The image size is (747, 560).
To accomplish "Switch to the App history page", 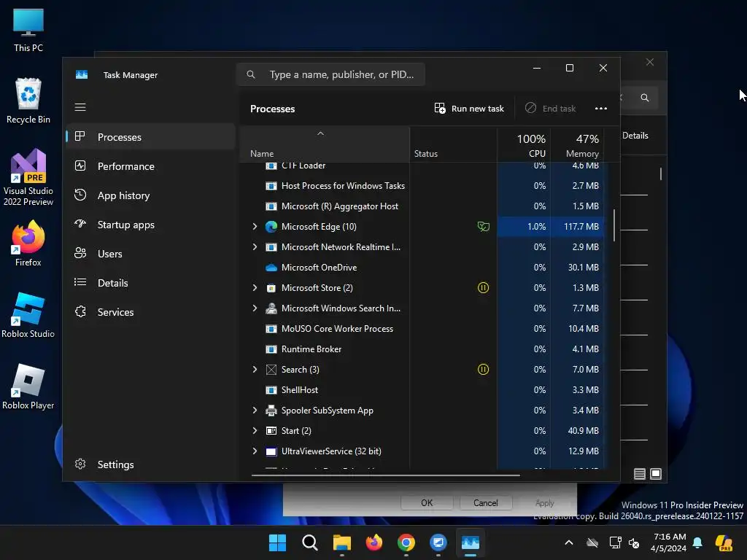I will (150, 195).
